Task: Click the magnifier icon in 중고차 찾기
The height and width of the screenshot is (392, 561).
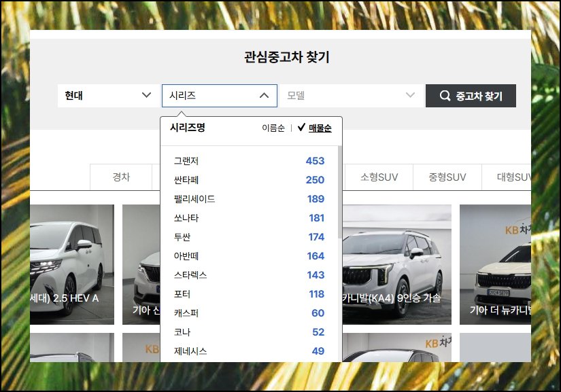Action: tap(445, 96)
